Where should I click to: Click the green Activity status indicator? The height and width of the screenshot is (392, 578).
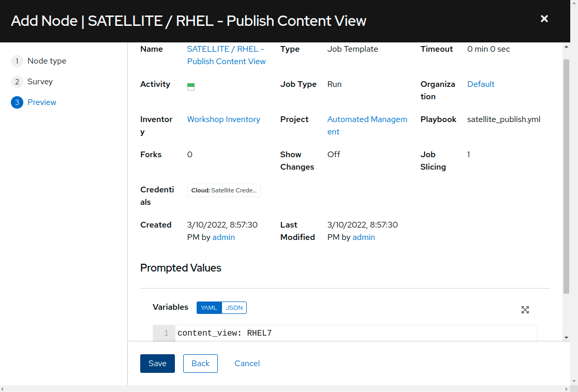pyautogui.click(x=191, y=86)
